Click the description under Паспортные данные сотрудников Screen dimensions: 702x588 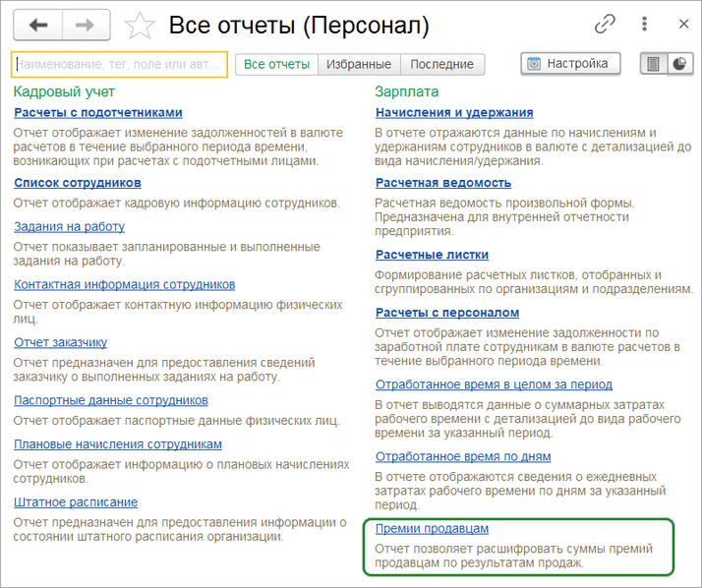click(x=176, y=421)
